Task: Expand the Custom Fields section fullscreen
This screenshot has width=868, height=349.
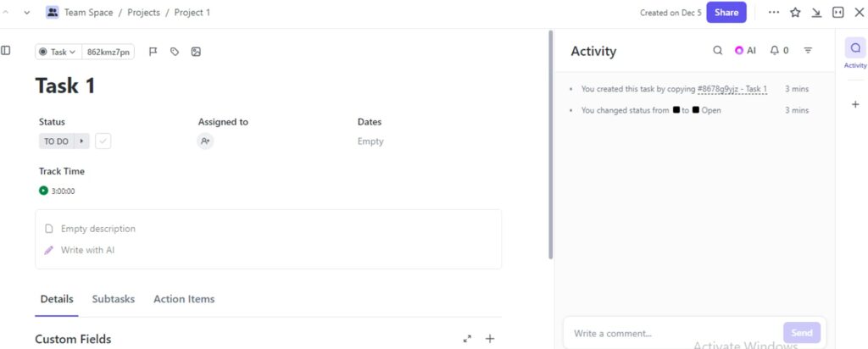Action: [x=467, y=339]
